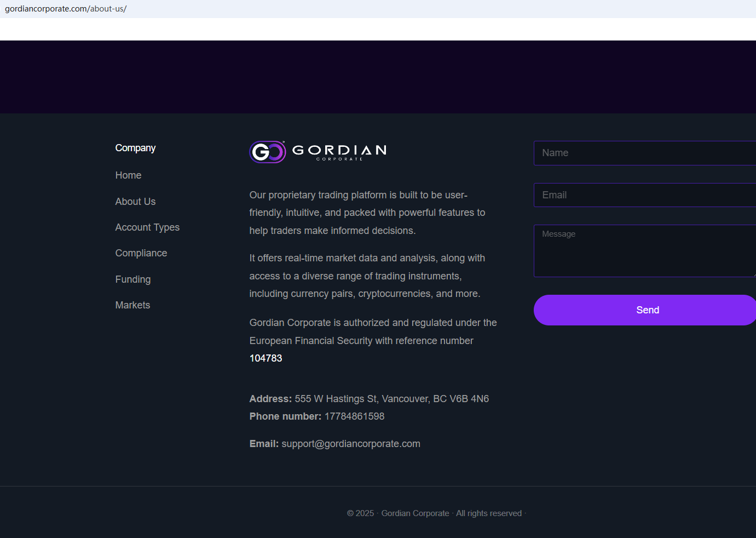Click the Company column heading

(x=135, y=148)
